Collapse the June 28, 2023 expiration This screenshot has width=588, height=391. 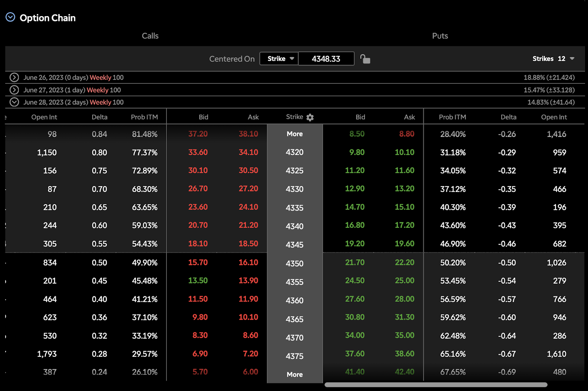point(14,102)
